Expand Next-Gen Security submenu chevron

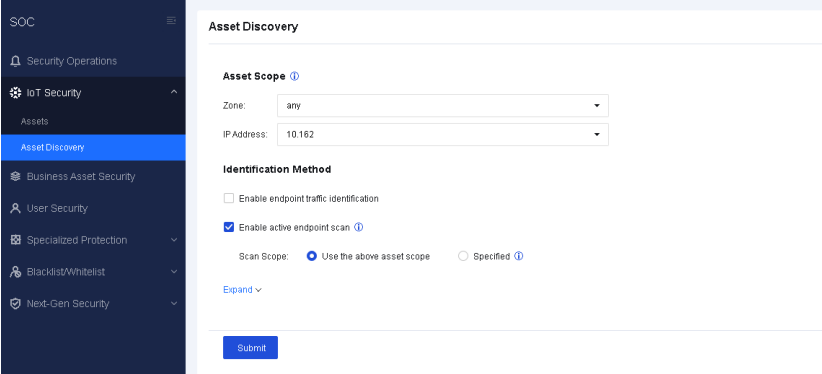pos(174,303)
